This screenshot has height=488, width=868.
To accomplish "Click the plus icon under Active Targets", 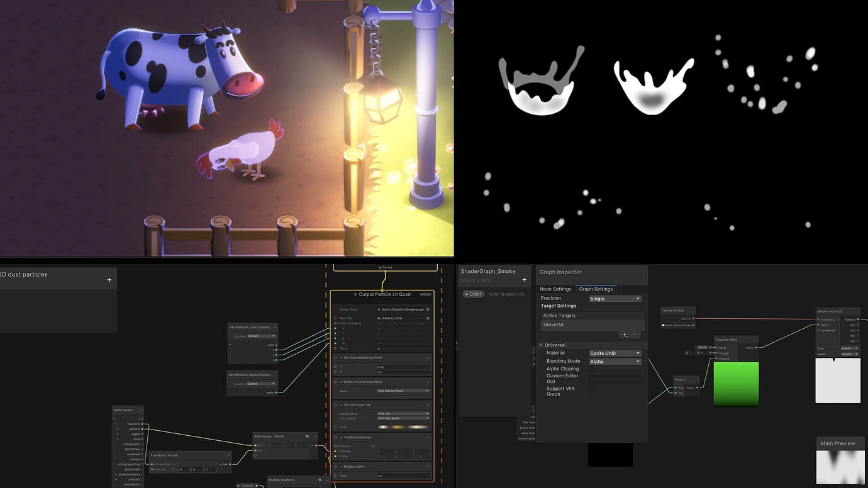I will (x=625, y=335).
